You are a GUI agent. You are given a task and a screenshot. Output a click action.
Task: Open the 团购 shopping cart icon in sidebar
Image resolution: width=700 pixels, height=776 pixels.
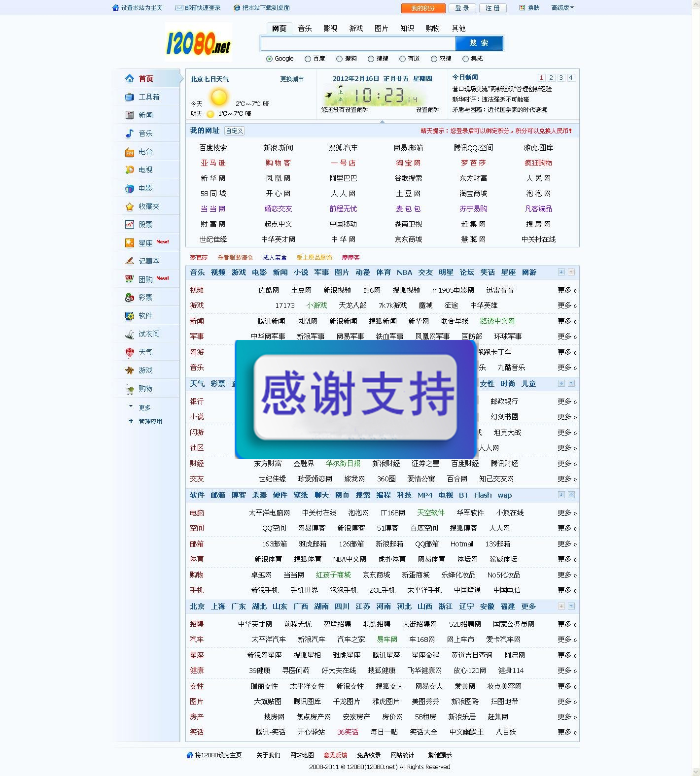pos(130,279)
